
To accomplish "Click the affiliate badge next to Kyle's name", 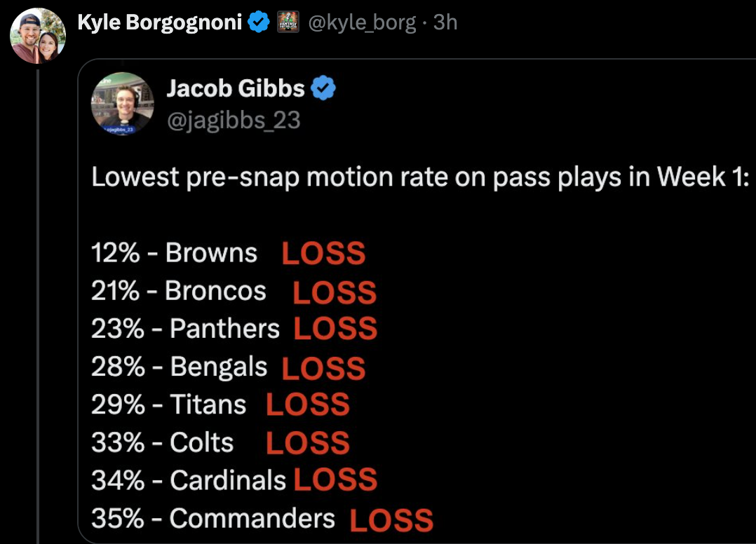I will tap(288, 22).
